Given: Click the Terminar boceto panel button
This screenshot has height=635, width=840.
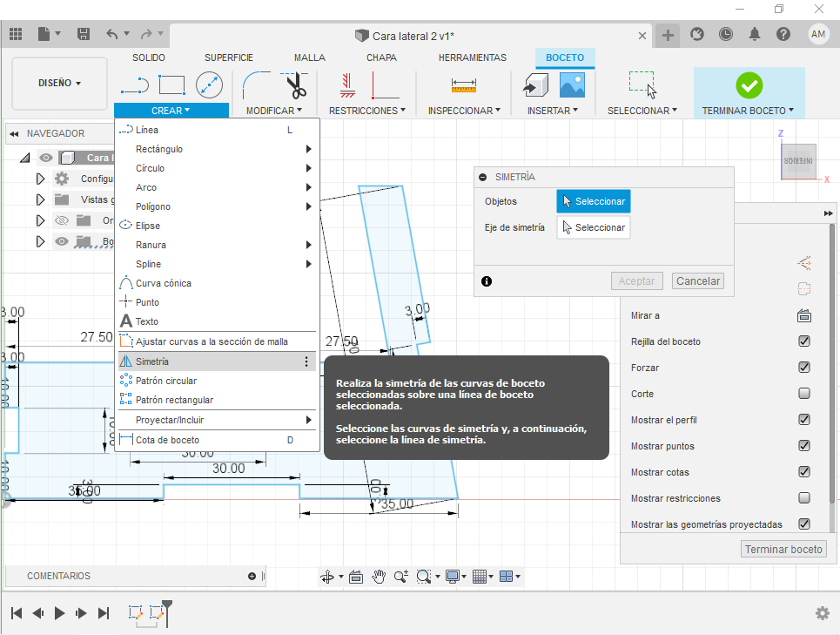Looking at the screenshot, I should click(x=783, y=550).
